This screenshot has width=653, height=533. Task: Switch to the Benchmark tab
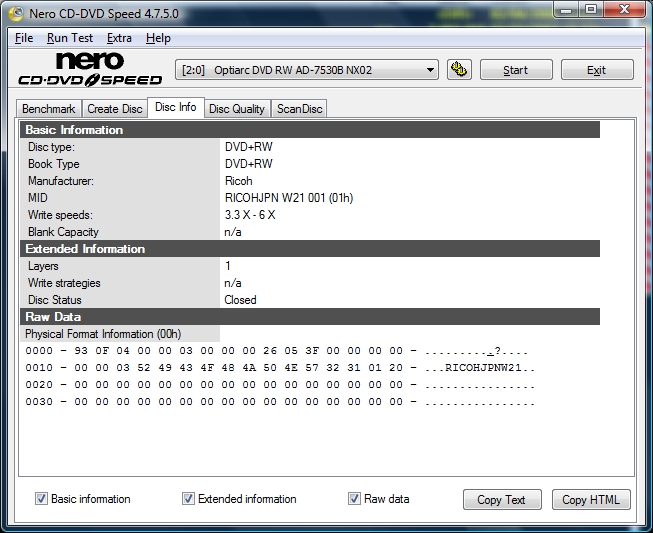tap(49, 109)
